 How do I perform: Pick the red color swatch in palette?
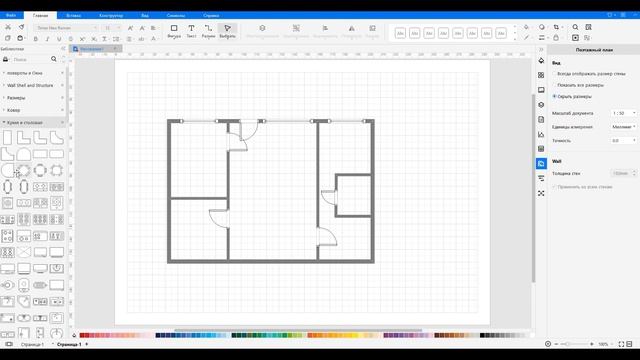point(82,335)
